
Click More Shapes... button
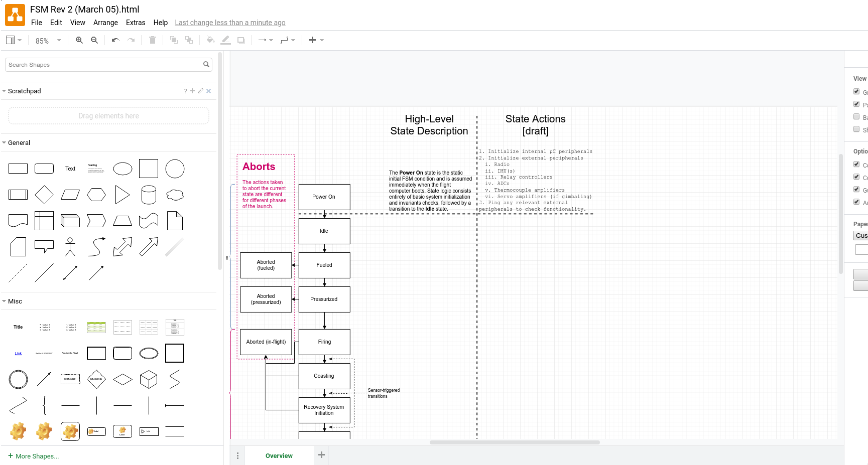(x=34, y=456)
